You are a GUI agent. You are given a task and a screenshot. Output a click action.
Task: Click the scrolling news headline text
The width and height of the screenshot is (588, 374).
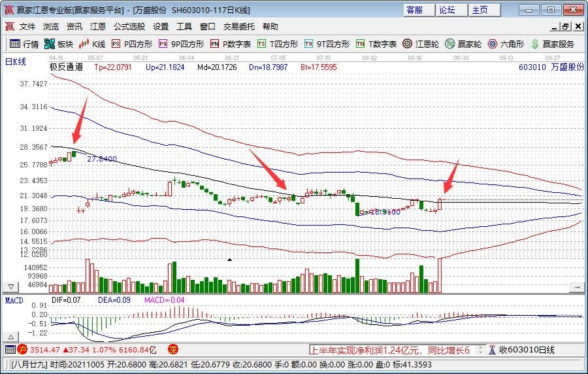pyautogui.click(x=389, y=350)
